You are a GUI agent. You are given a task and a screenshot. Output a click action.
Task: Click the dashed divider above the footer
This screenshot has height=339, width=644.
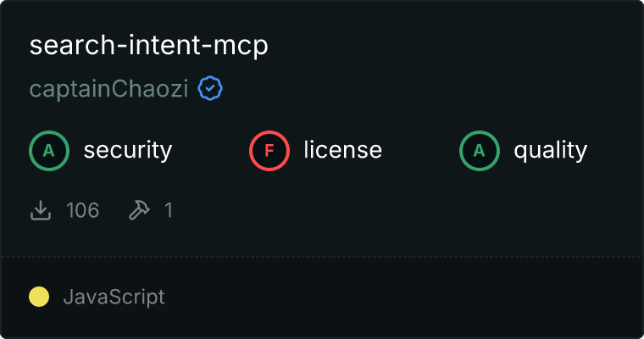[x=322, y=257]
